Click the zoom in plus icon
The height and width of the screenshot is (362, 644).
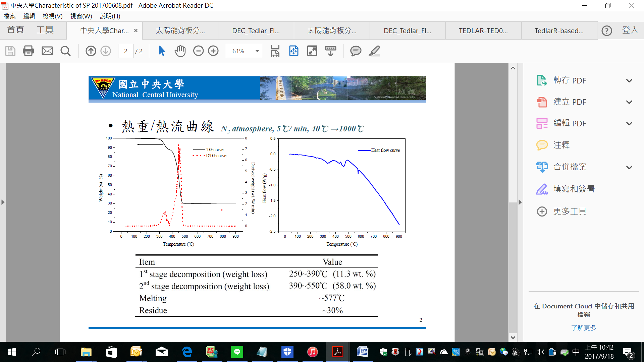pyautogui.click(x=213, y=51)
